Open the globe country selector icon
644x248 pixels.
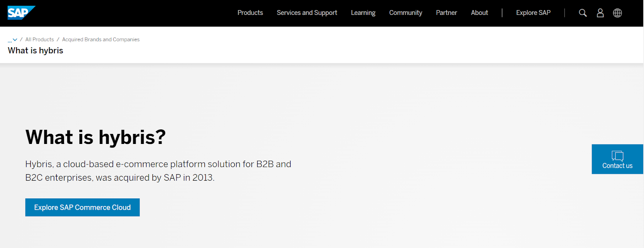pyautogui.click(x=617, y=13)
